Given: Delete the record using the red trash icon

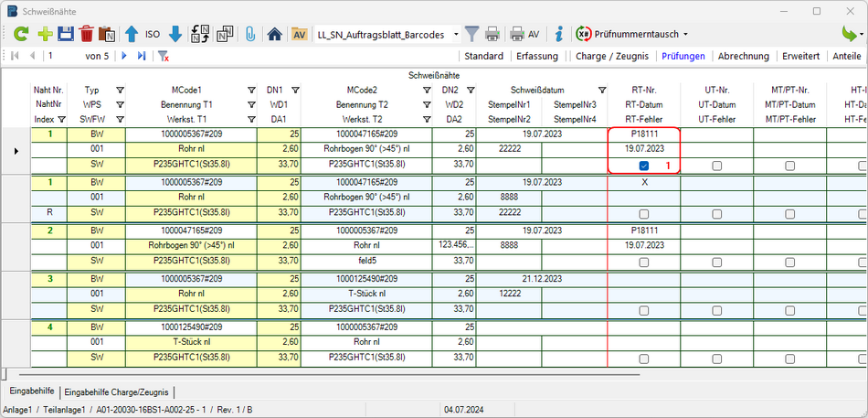Looking at the screenshot, I should (87, 34).
